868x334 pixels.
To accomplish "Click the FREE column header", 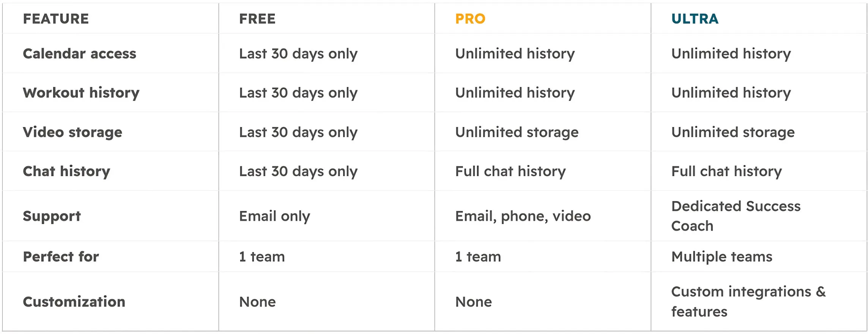I will (x=257, y=19).
